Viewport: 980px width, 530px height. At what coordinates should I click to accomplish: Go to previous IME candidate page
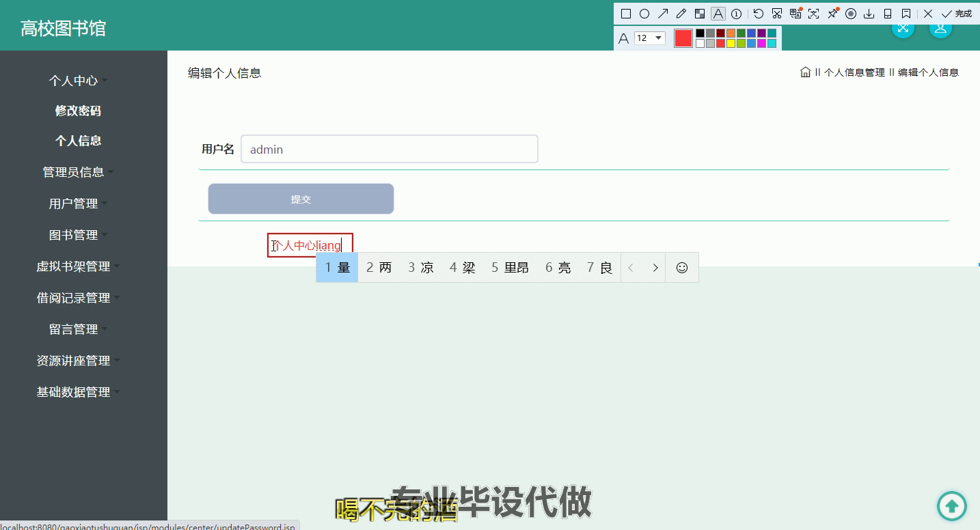(x=631, y=268)
